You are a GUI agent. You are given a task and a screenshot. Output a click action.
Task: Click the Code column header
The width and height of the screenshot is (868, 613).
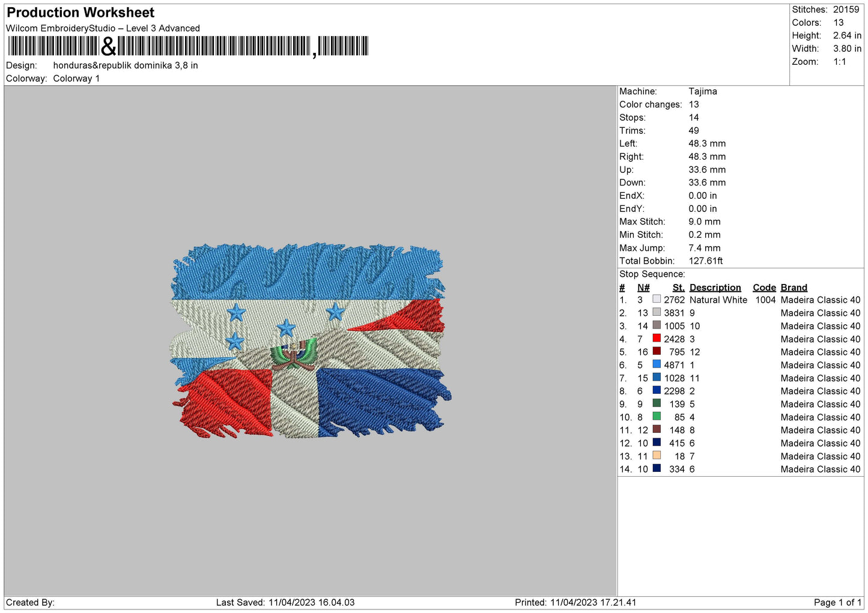(x=764, y=288)
